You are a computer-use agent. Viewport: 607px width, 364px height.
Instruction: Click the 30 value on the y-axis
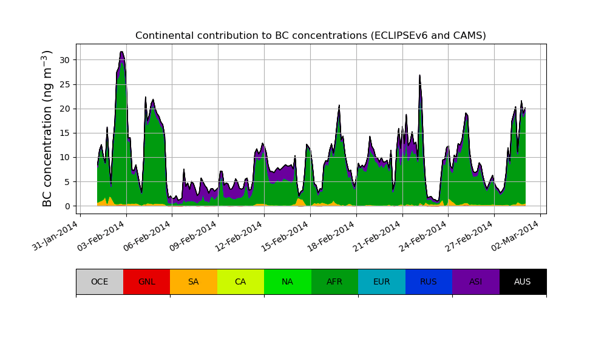point(66,60)
